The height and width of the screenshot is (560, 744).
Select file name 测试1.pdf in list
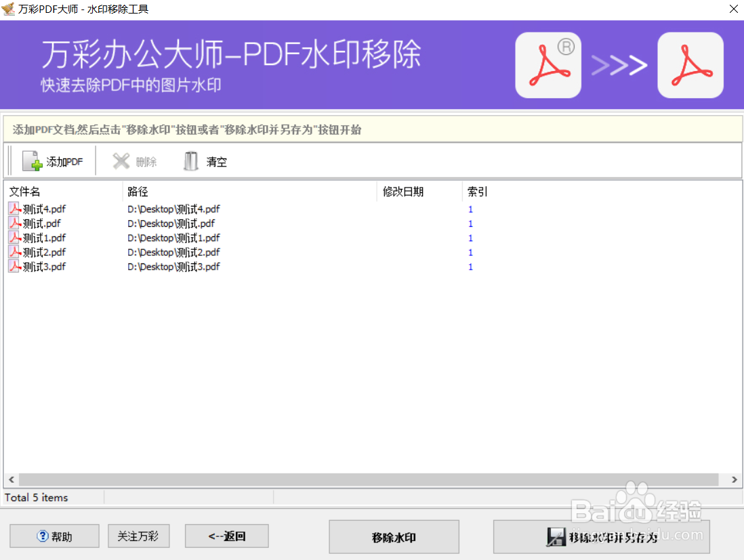(45, 238)
